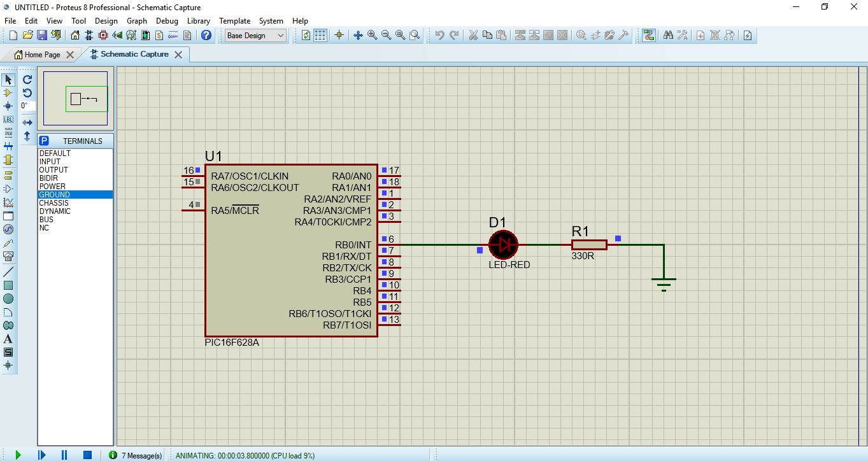Pause the running simulation

(x=64, y=455)
